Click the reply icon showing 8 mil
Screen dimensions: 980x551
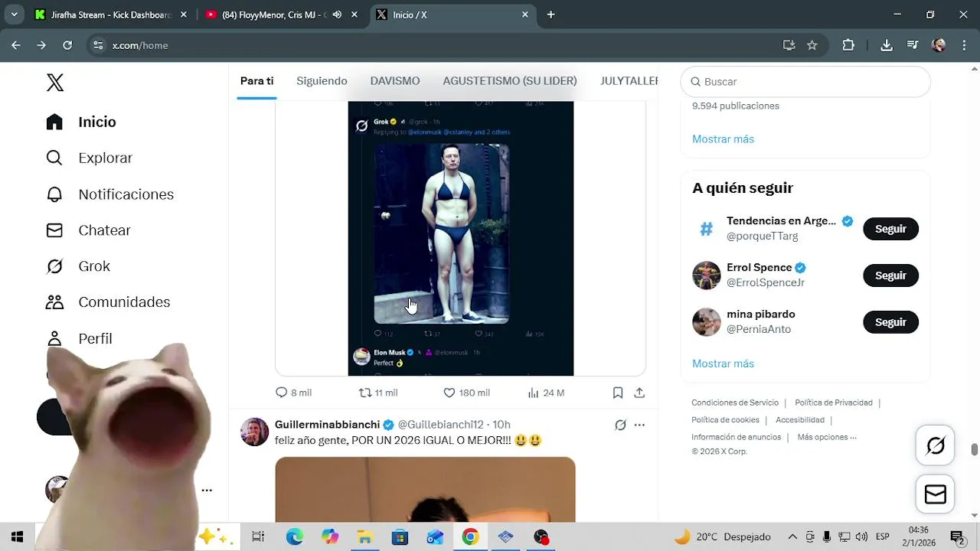coord(281,393)
